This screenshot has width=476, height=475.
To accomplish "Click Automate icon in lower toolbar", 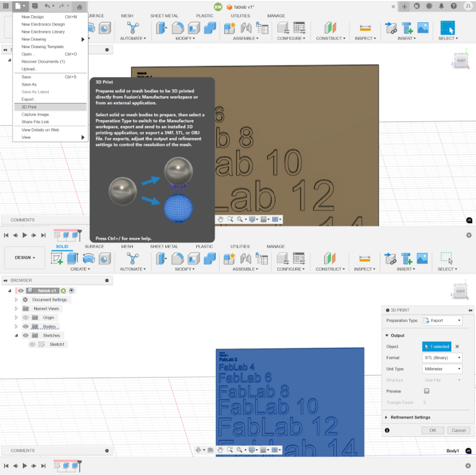I will 133,259.
